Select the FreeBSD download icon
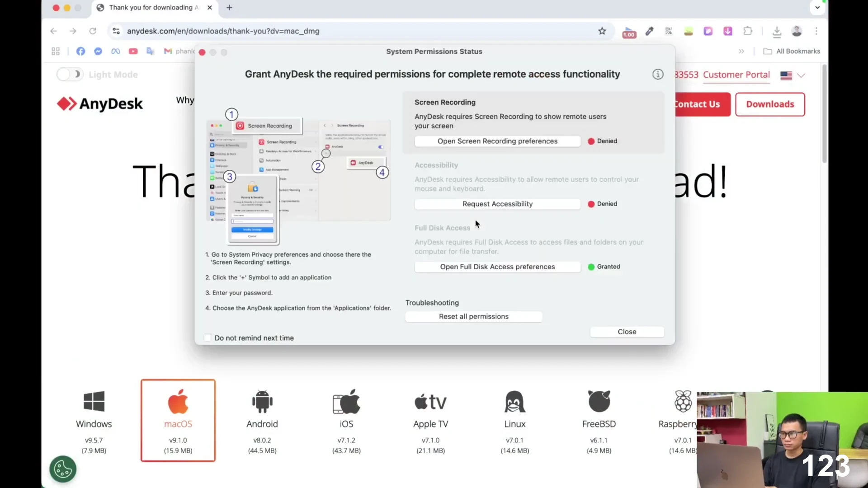Viewport: 868px width, 488px height. (599, 401)
